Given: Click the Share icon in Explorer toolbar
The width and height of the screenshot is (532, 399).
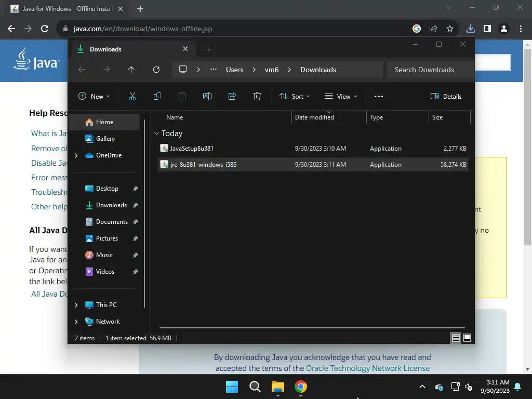Looking at the screenshot, I should pyautogui.click(x=232, y=96).
